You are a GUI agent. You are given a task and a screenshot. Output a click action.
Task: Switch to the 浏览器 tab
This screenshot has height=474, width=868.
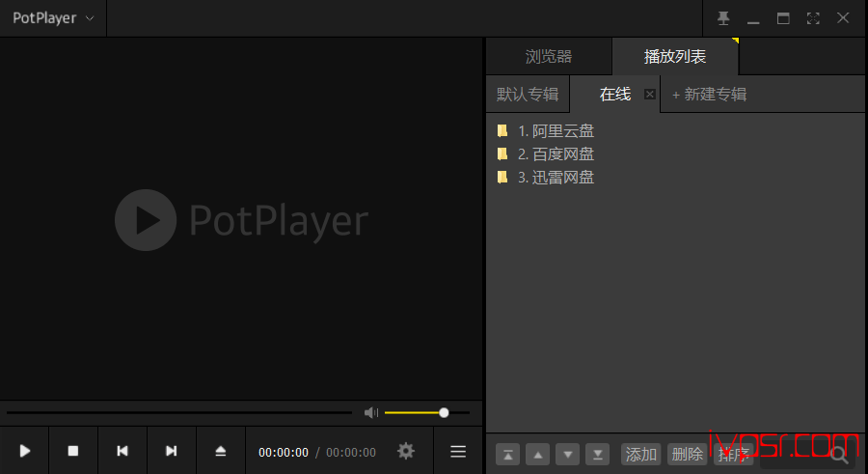click(549, 57)
